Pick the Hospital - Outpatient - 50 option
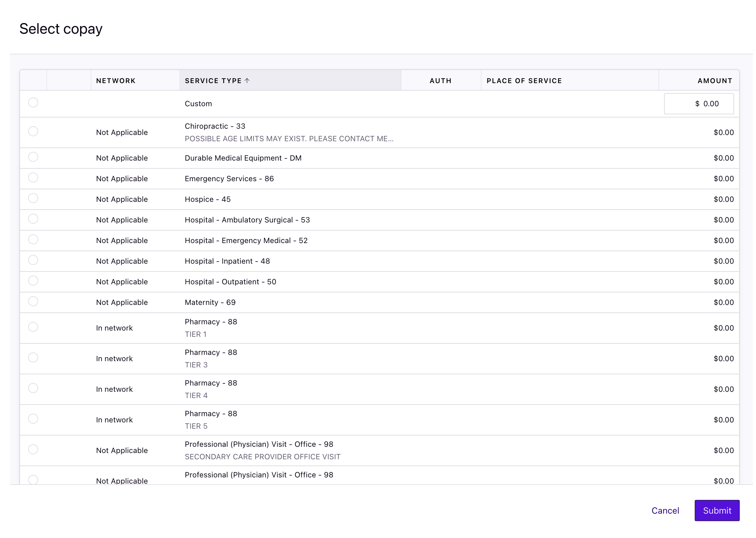Image resolution: width=756 pixels, height=538 pixels. (33, 281)
